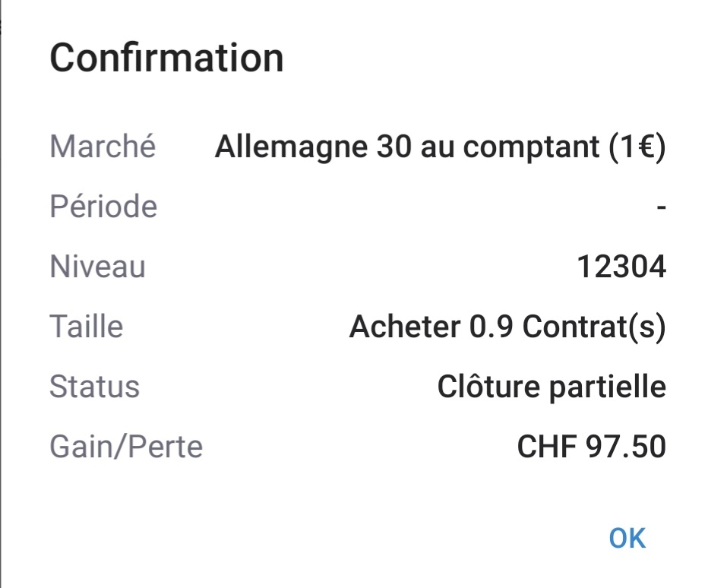Screen dimensions: 708x588
Task: Tap the word Clôture in status
Action: tap(488, 387)
